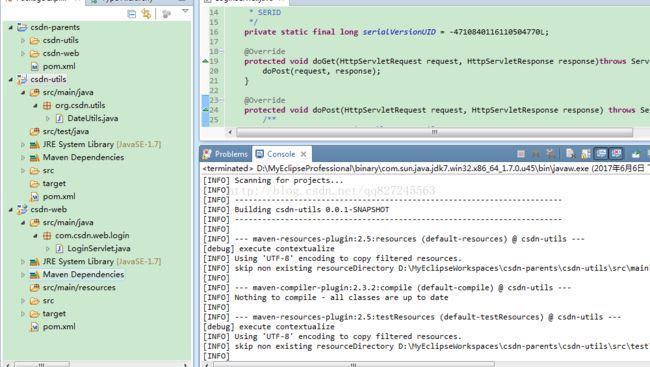Click the console horizontal scrollbar thumb
650x367 pixels.
354,365
